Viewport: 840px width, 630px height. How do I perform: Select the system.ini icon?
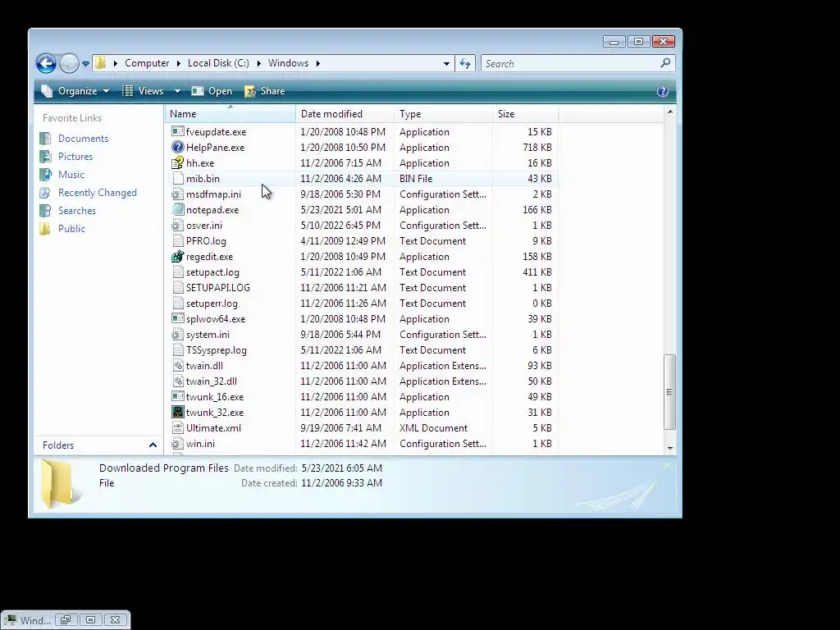[178, 334]
